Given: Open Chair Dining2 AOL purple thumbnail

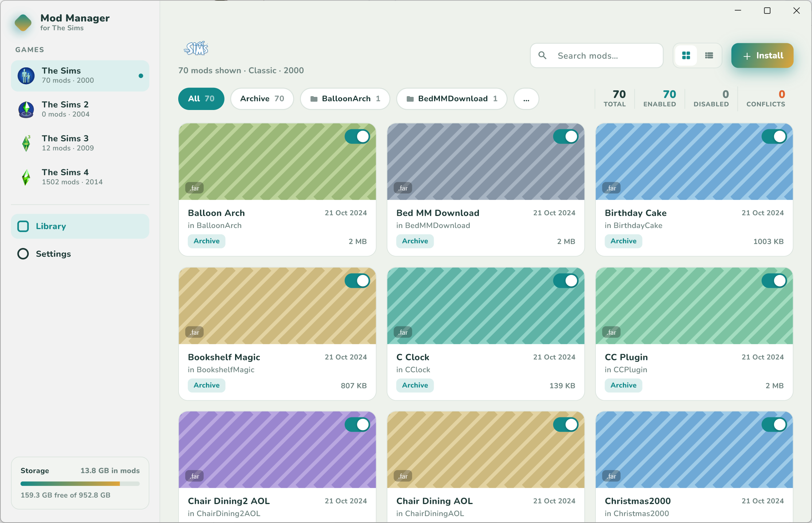Looking at the screenshot, I should [x=277, y=450].
